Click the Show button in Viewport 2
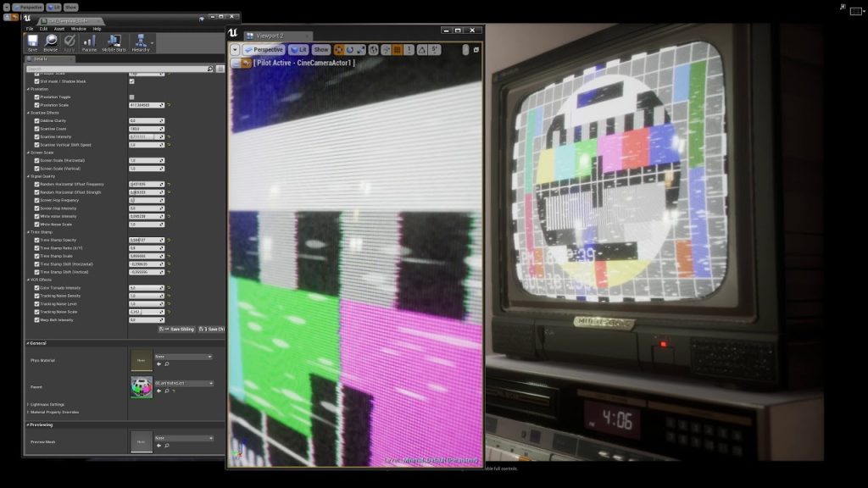868x488 pixels. coord(321,50)
